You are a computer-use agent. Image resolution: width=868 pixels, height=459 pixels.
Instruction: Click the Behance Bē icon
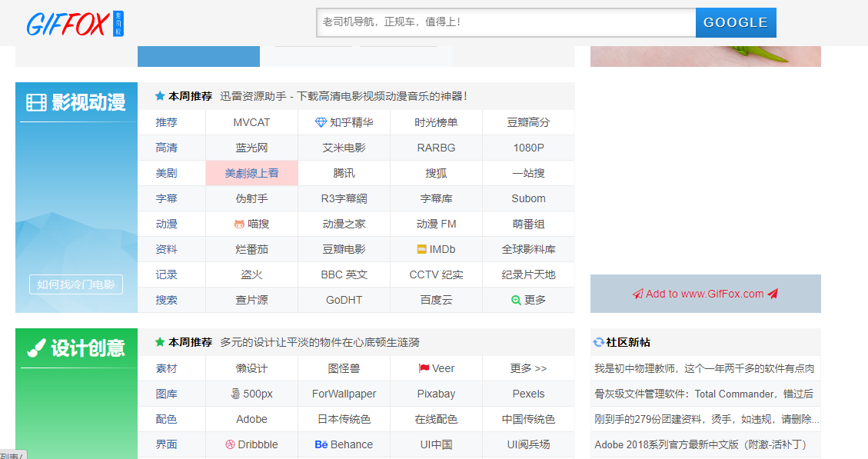coord(321,444)
